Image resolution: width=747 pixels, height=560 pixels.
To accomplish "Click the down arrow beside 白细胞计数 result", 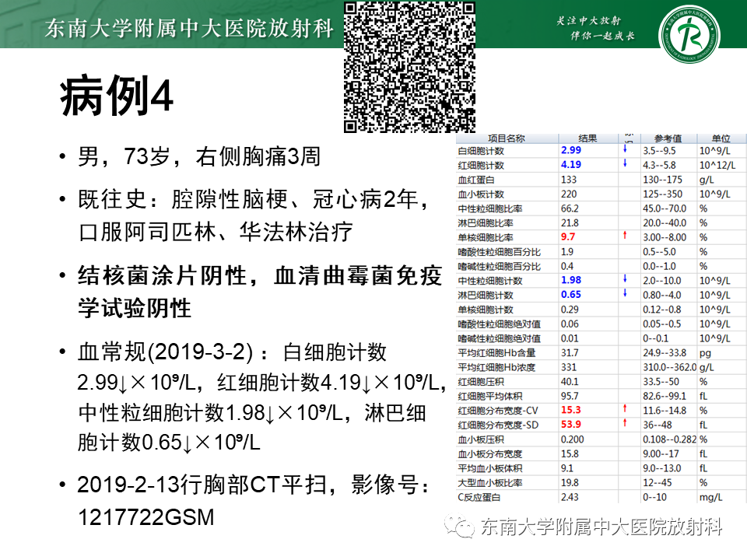I will 625,149.
